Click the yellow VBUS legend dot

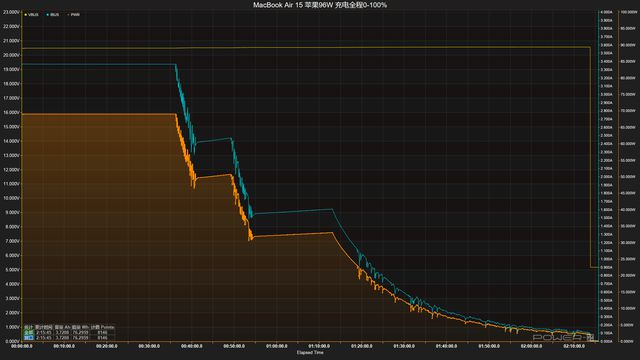(26, 15)
